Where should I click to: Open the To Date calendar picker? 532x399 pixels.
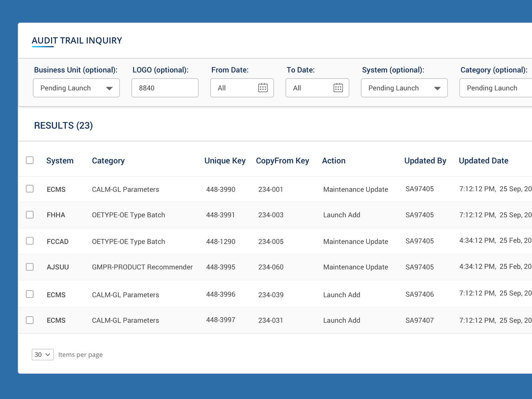(338, 88)
